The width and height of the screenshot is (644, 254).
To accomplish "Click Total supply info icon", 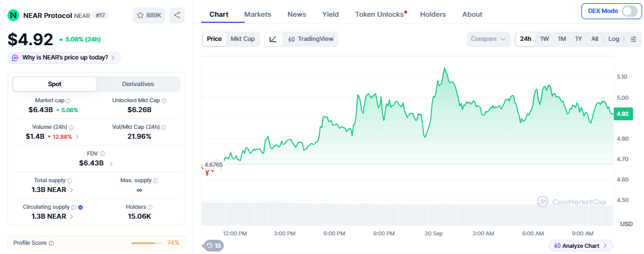I will tap(69, 180).
